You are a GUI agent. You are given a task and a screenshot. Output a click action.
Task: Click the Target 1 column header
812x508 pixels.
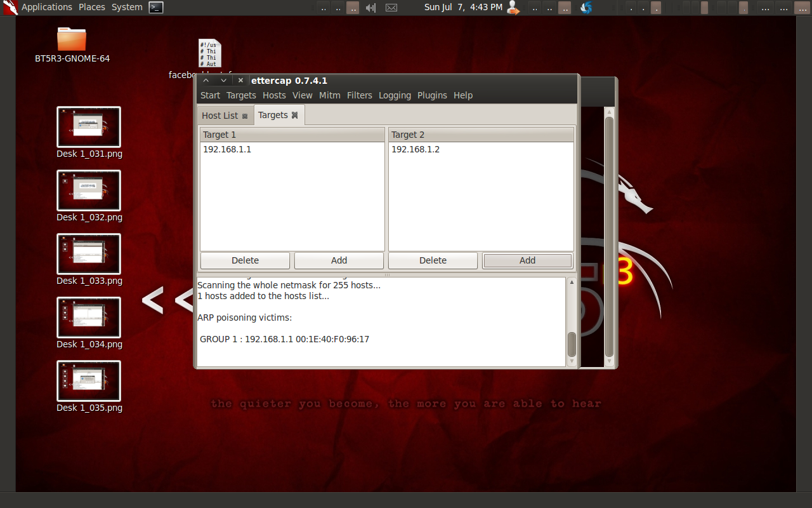point(292,135)
